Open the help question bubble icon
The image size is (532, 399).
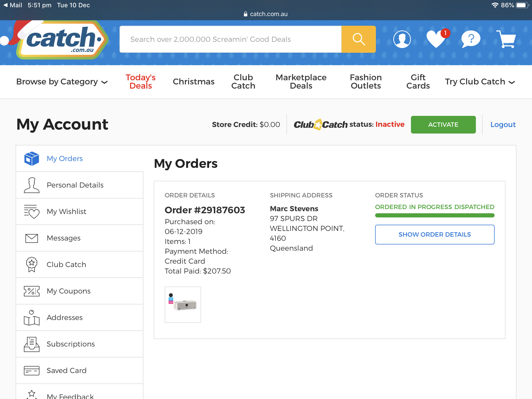pyautogui.click(x=471, y=39)
